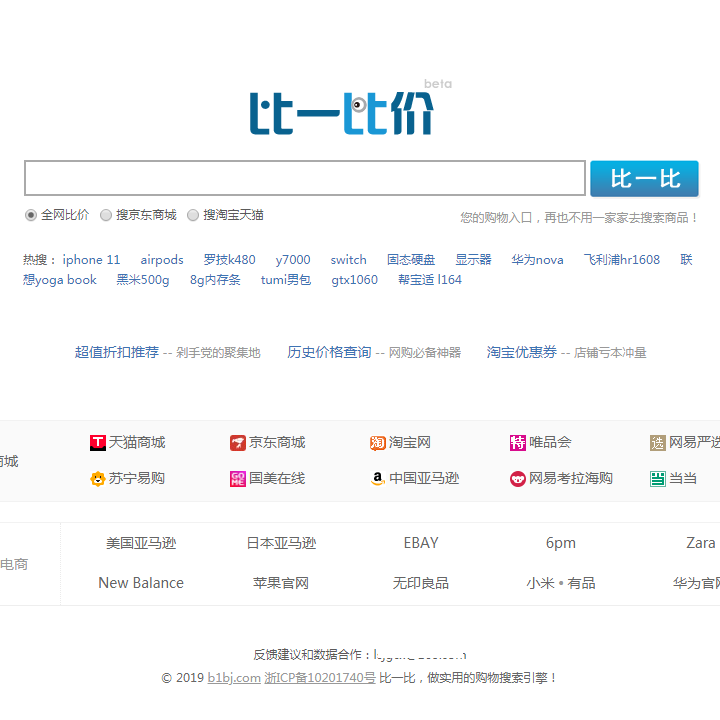Open the Zara link
The width and height of the screenshot is (720, 720).
click(x=701, y=543)
